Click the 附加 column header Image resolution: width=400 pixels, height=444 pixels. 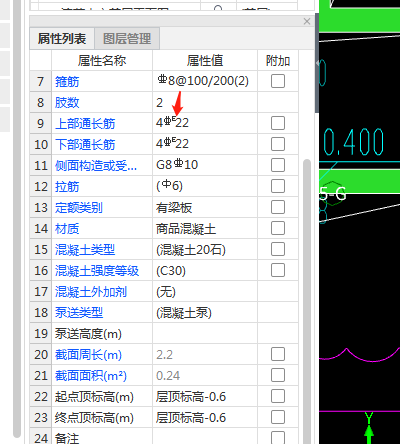278,60
